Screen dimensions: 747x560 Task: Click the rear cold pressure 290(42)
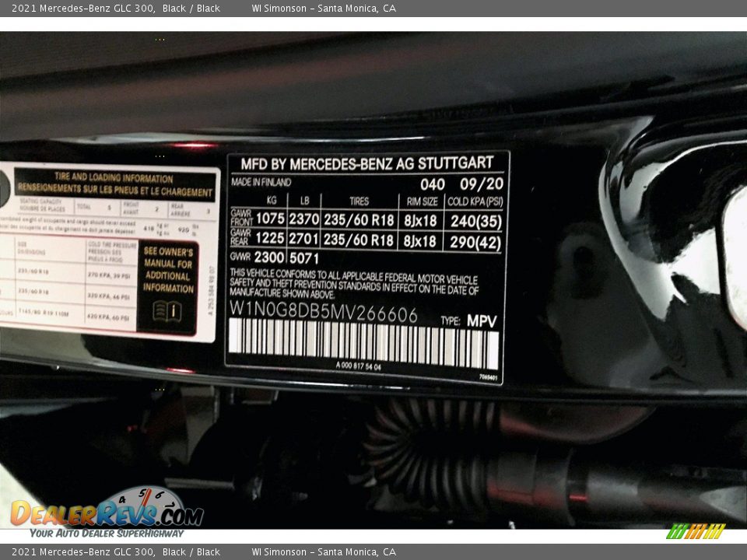[475, 243]
